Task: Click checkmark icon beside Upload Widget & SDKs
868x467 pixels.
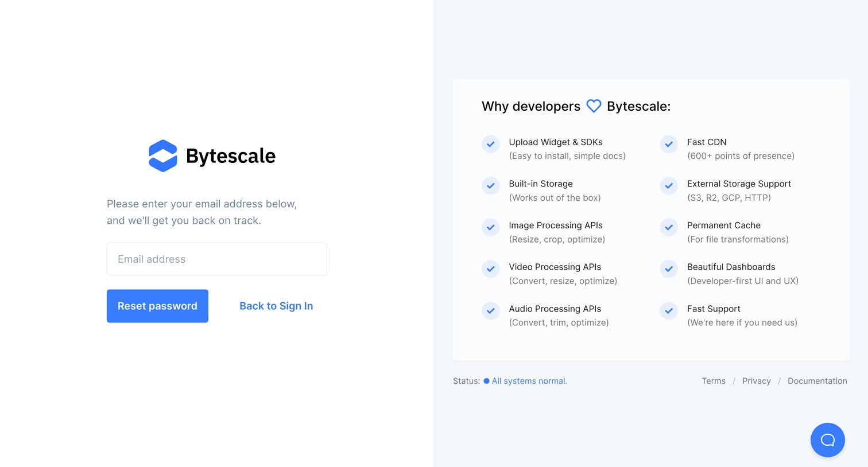Action: coord(490,144)
